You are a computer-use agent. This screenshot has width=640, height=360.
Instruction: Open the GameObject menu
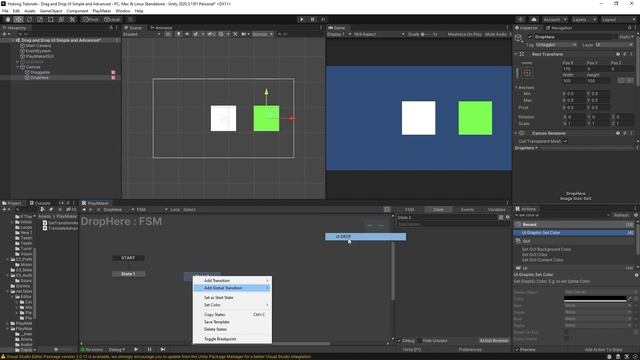click(51, 11)
